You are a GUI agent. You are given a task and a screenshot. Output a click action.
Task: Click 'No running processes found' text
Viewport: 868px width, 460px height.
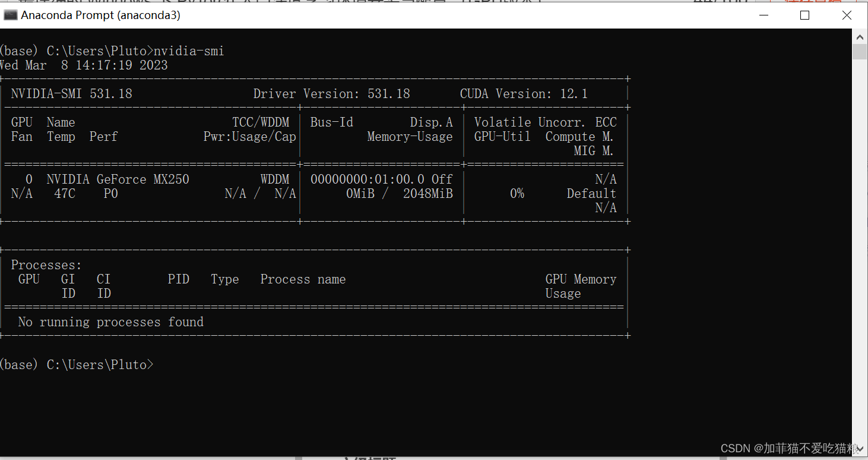(x=111, y=322)
